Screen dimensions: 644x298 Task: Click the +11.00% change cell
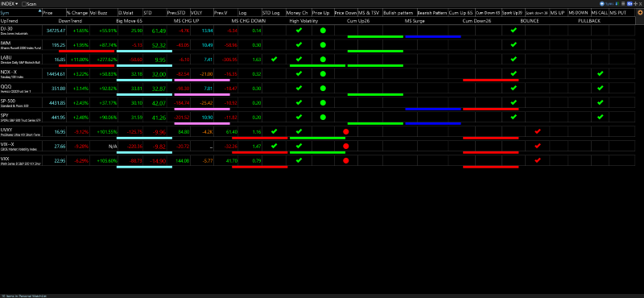[80, 60]
